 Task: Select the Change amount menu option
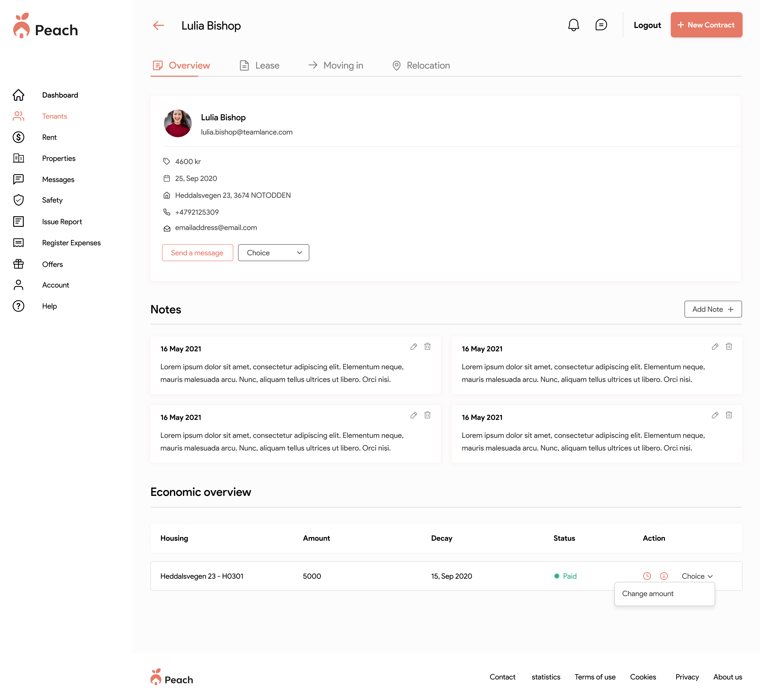coord(648,593)
